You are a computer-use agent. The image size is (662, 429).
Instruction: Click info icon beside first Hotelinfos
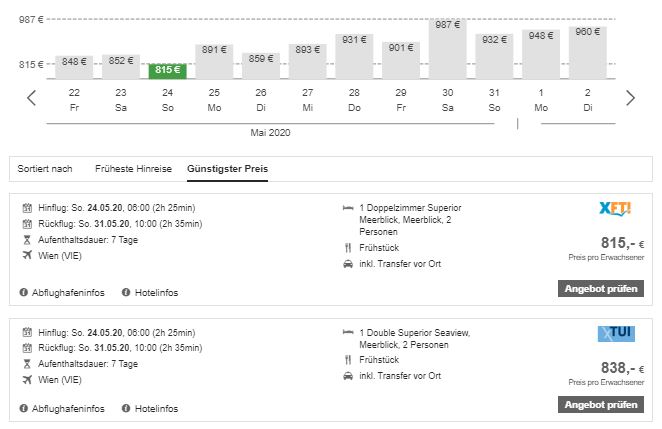coord(126,292)
